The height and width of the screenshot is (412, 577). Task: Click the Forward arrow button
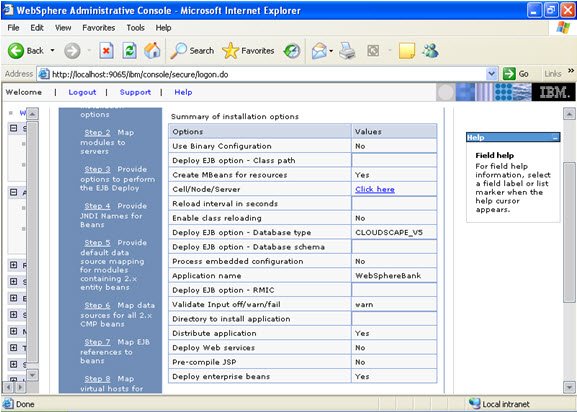click(x=72, y=51)
